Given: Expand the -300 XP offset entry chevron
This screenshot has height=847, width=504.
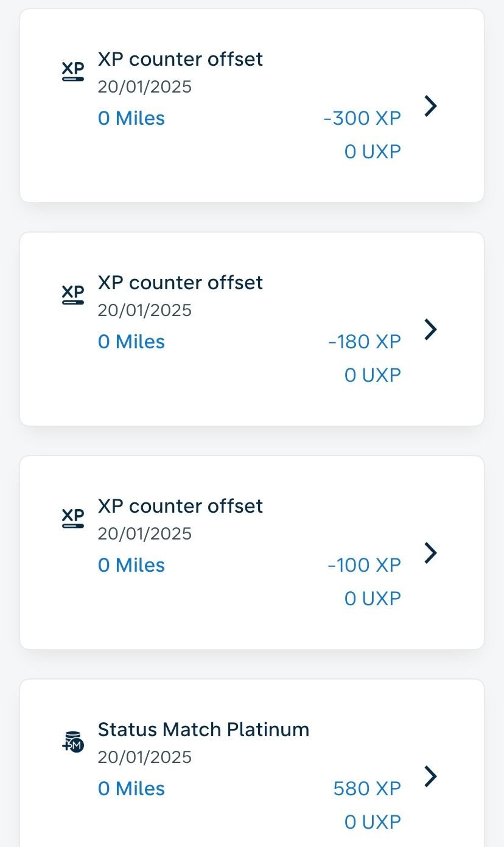Looking at the screenshot, I should tap(430, 106).
